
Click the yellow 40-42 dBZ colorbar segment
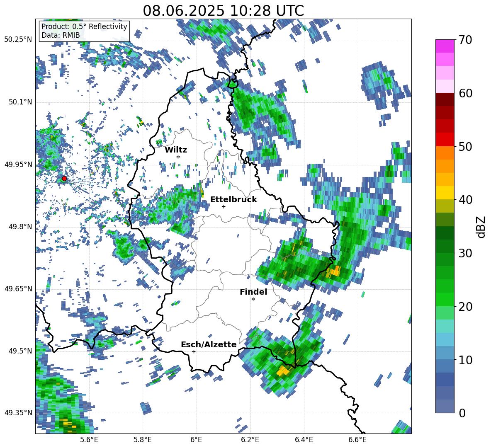coord(445,193)
